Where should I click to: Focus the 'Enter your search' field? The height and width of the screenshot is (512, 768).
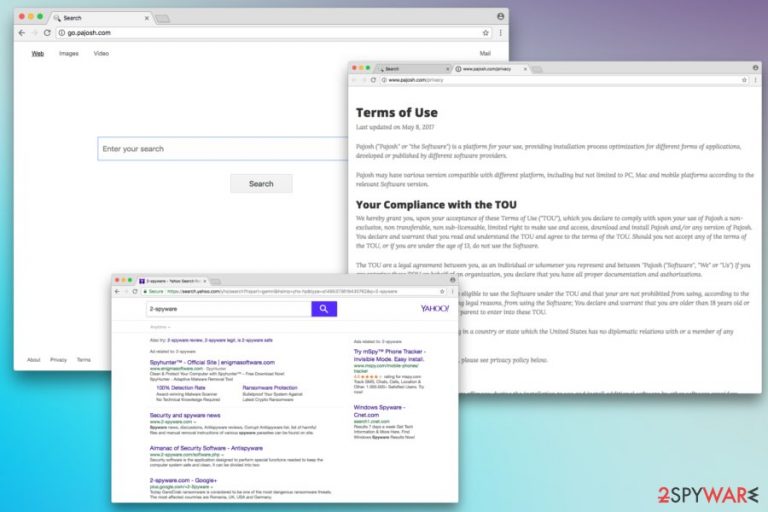click(222, 148)
